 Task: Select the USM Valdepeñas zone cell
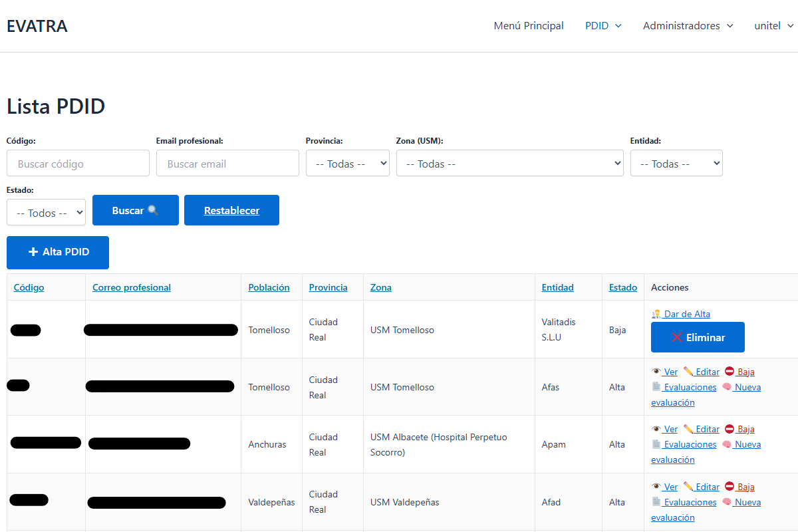click(449, 502)
